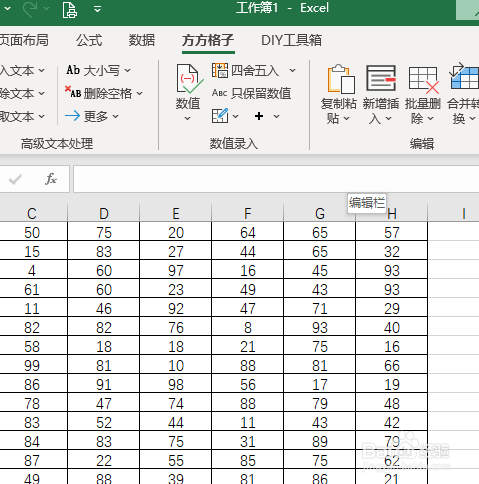Expand the 大小写 dropdown arrow
Screen dimensions: 479x484
tap(128, 71)
